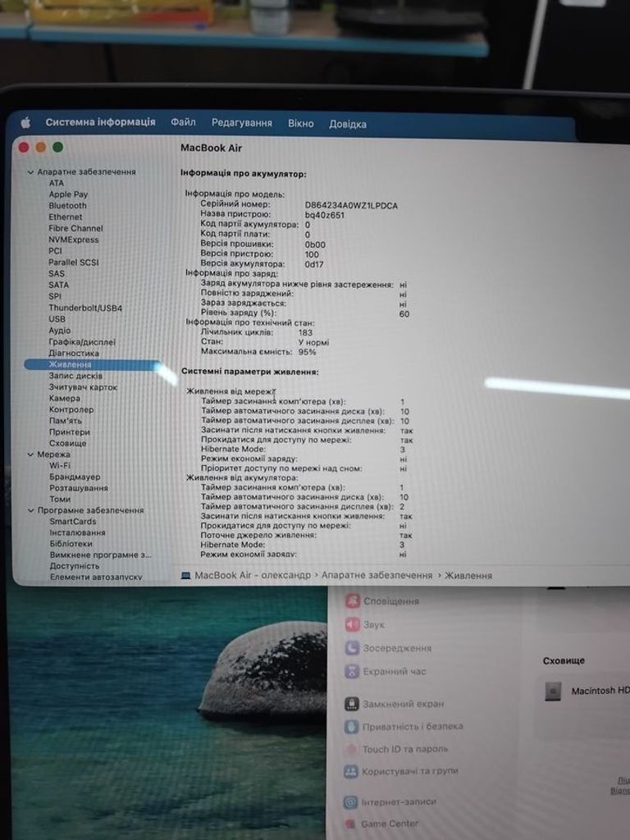Select Розташування in the sidebar
630x840 pixels.
(79, 488)
